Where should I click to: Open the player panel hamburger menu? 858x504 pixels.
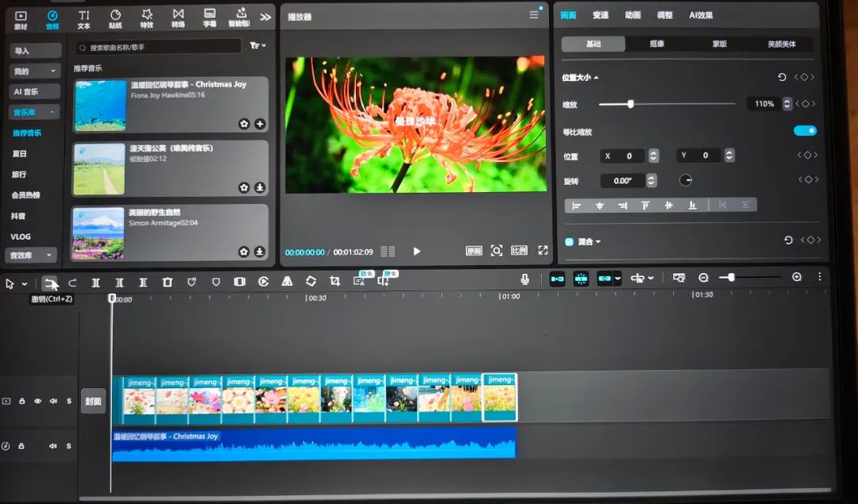click(534, 15)
